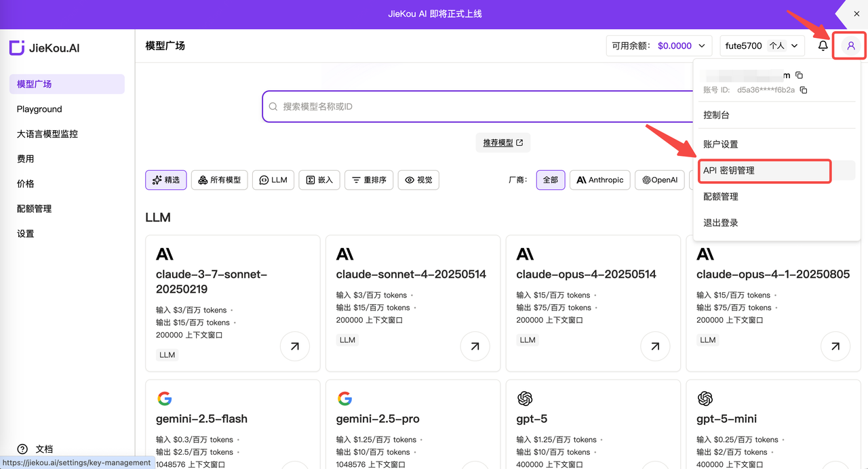868x469 pixels.
Task: Open the gemini-2.5-pro model title
Action: tap(377, 419)
